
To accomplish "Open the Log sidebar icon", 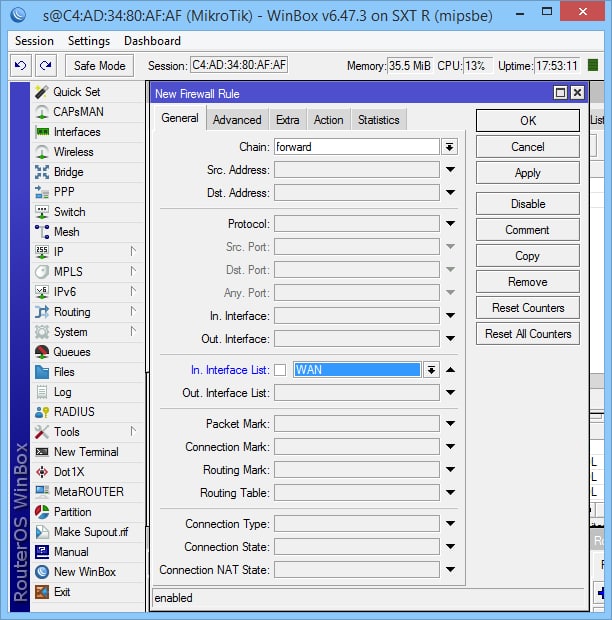I will click(42, 392).
